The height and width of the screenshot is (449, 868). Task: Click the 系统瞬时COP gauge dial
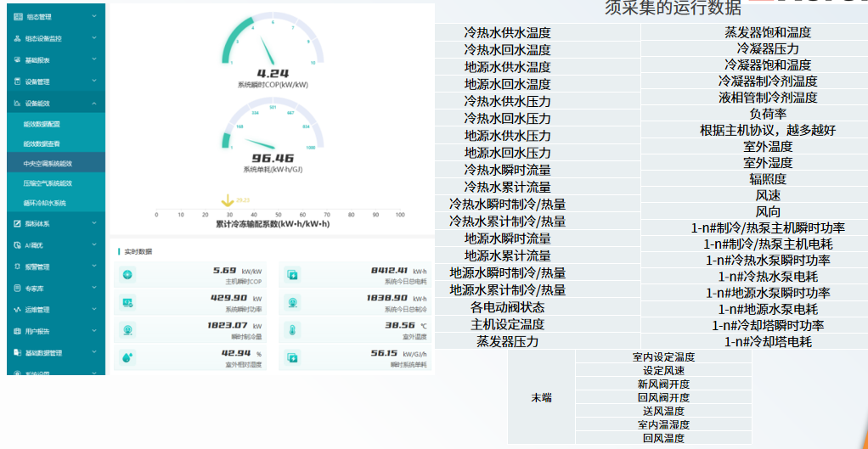[273, 44]
